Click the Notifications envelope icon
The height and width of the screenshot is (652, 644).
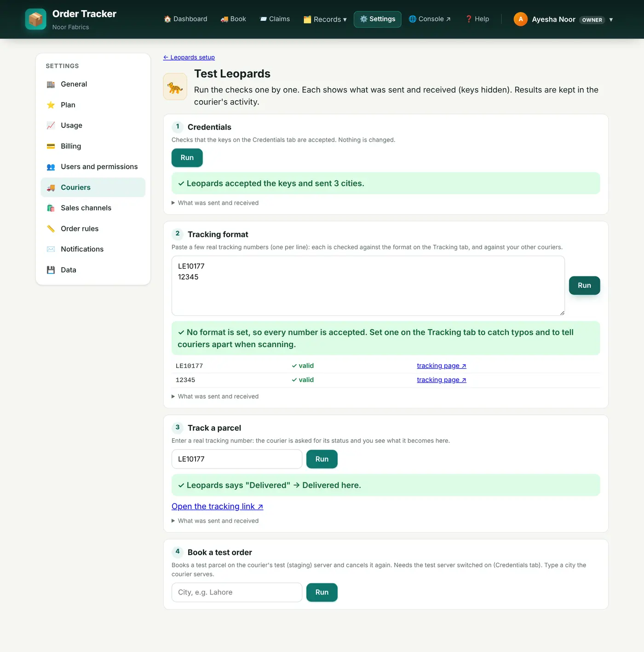pyautogui.click(x=51, y=249)
